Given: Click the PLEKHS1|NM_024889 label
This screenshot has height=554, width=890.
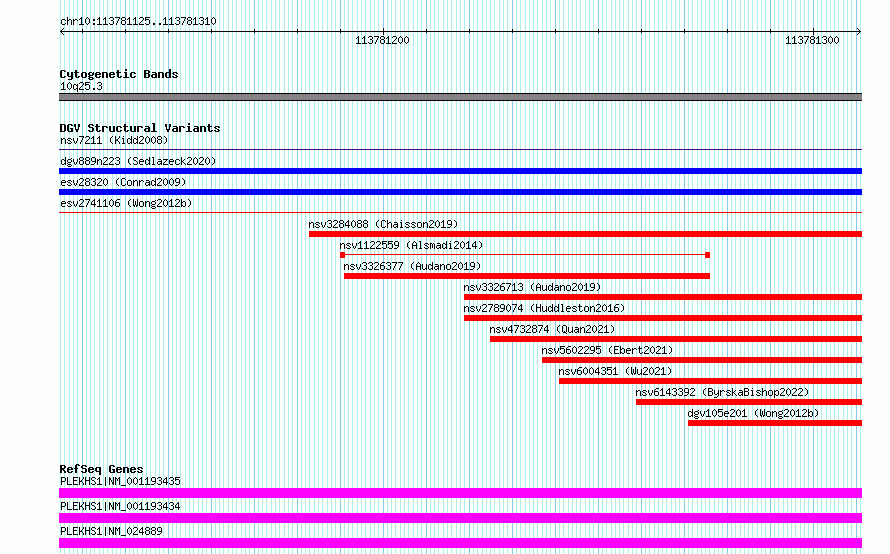Looking at the screenshot, I should tap(111, 531).
